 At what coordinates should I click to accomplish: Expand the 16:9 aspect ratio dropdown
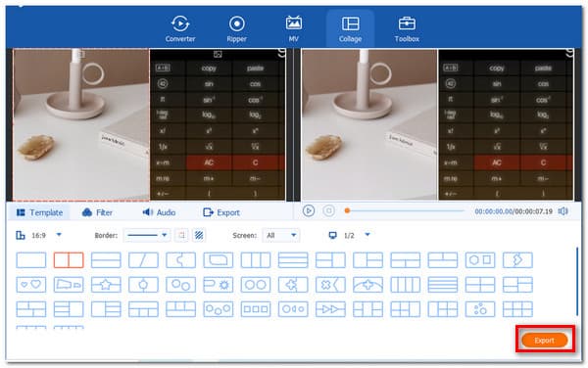pyautogui.click(x=59, y=235)
